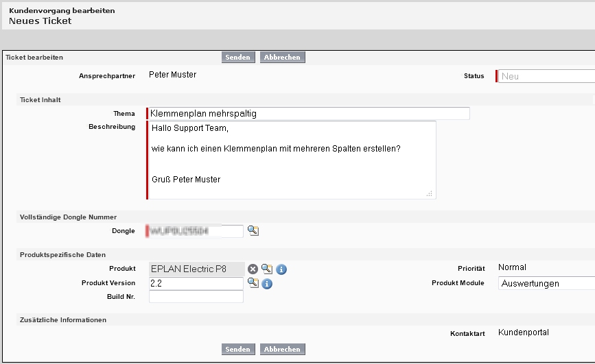Open the Produkt Version lookup icon
595x364 pixels.
(253, 283)
